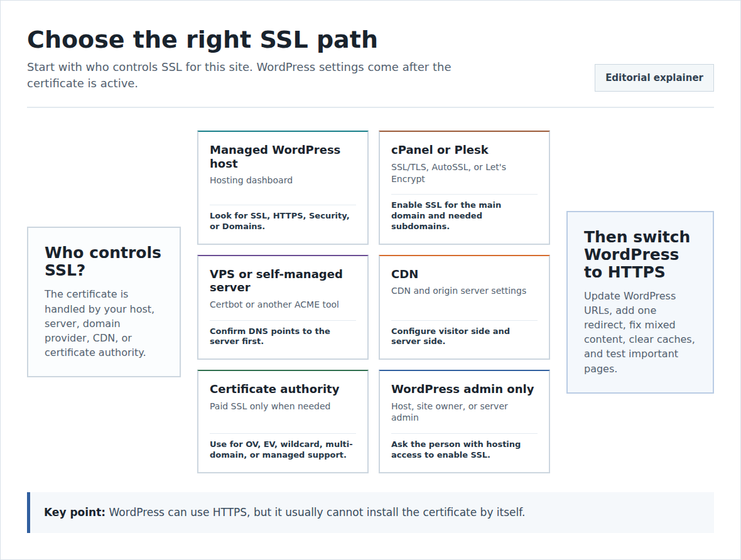Image resolution: width=741 pixels, height=560 pixels.
Task: Click 'The certificate is handled by your host' paragraph
Action: tap(99, 323)
